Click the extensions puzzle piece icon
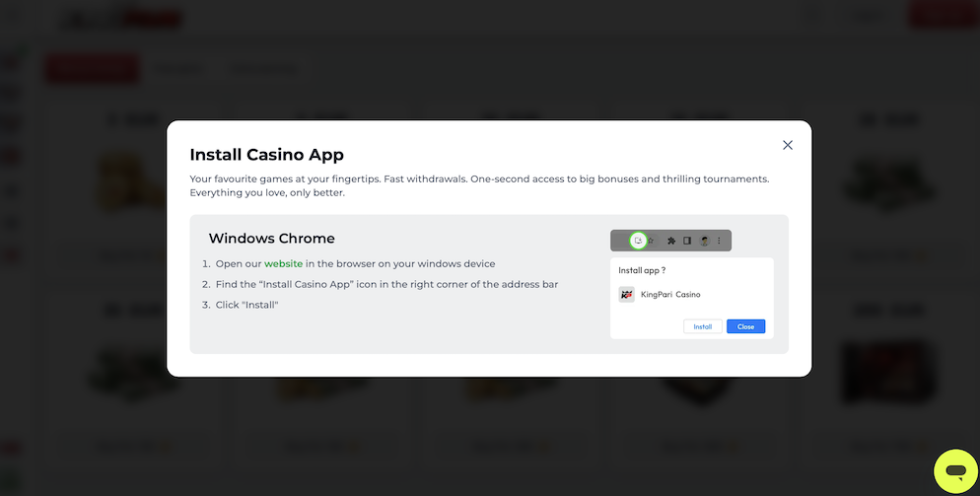The height and width of the screenshot is (496, 980). click(x=671, y=241)
